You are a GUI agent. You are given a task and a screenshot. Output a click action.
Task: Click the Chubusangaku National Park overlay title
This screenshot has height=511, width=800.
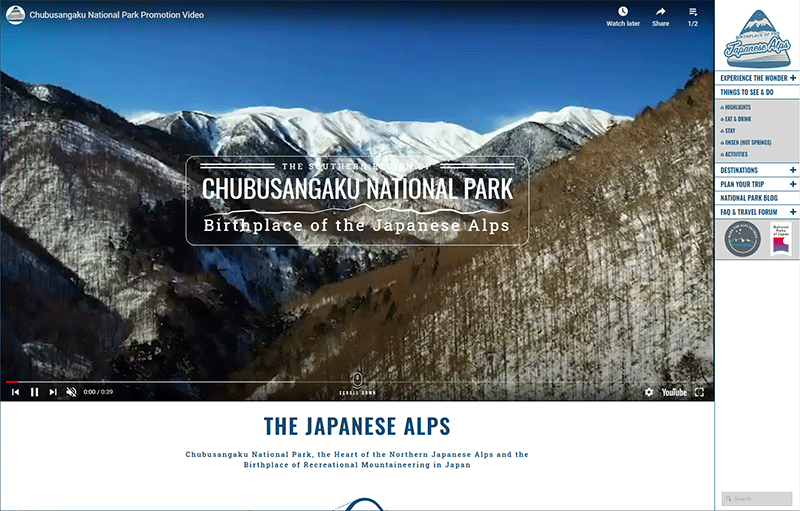point(357,189)
